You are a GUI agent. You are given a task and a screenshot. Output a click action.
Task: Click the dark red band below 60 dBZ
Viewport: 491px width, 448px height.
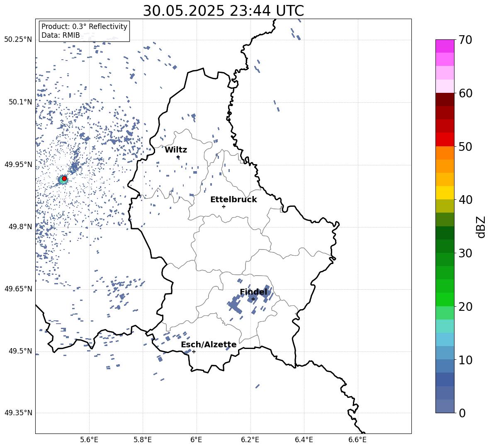click(445, 99)
